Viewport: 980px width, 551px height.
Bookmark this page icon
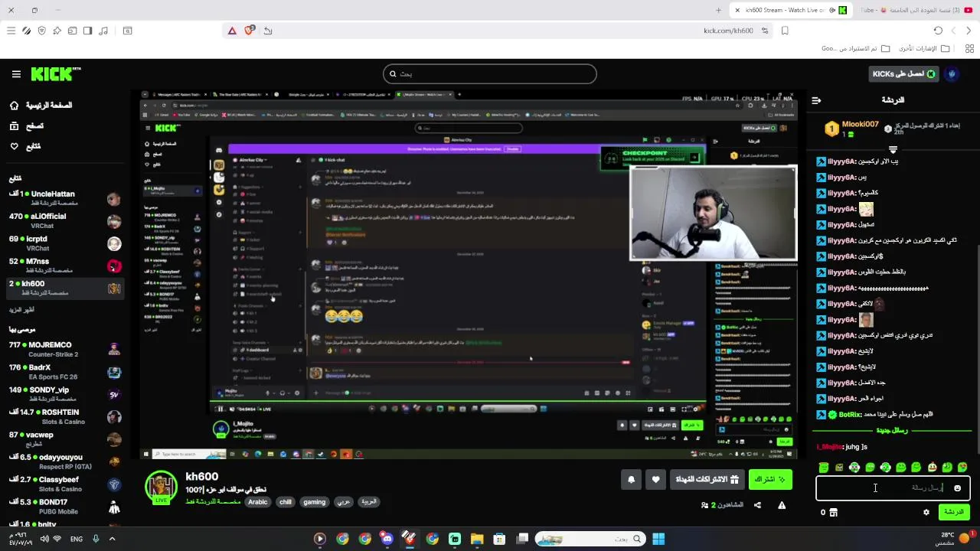pos(785,31)
